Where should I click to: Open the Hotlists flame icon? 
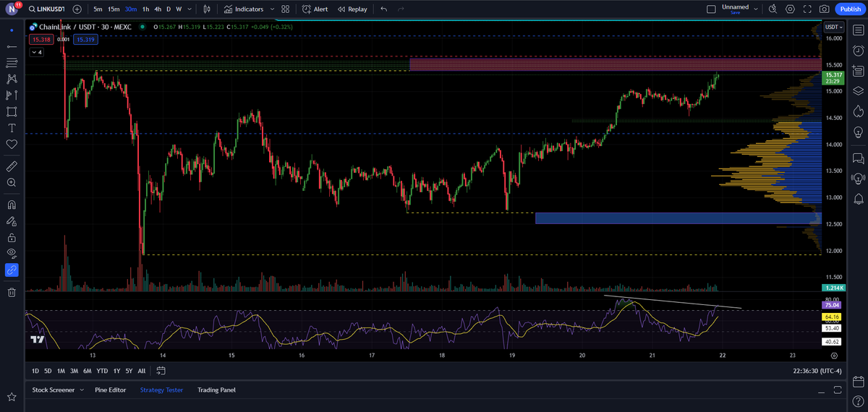pyautogui.click(x=859, y=111)
